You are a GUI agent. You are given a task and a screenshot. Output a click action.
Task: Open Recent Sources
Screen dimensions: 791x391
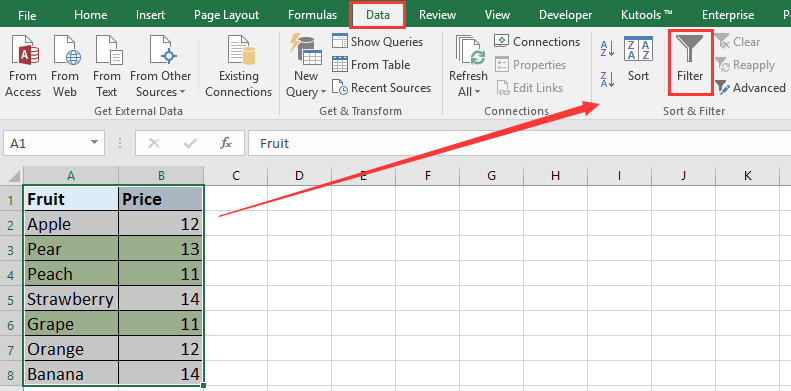point(381,88)
